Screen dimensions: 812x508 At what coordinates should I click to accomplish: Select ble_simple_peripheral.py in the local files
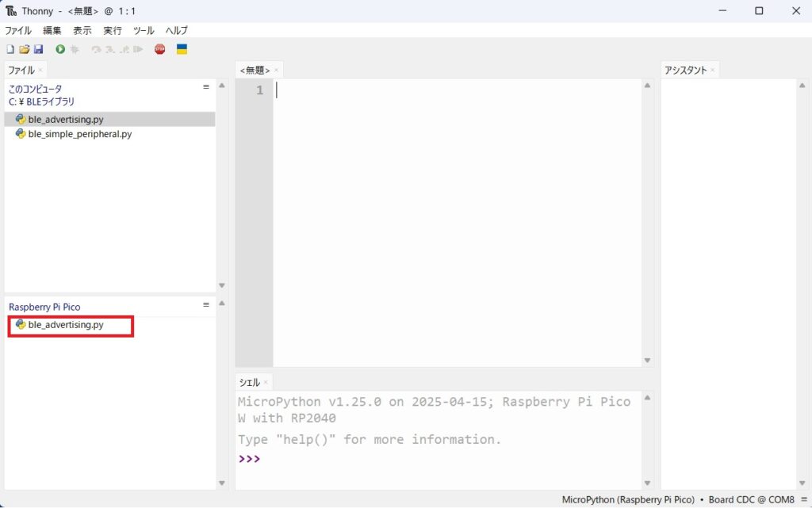pos(79,134)
